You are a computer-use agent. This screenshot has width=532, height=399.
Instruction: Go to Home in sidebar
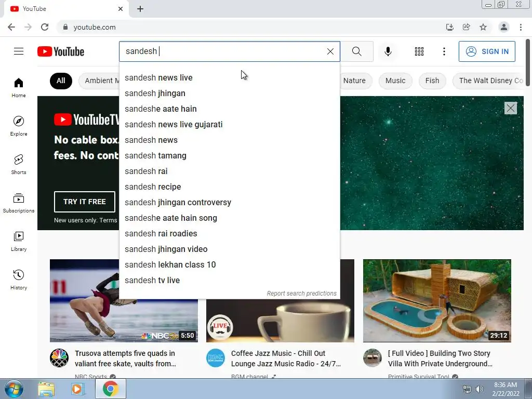[x=19, y=87]
